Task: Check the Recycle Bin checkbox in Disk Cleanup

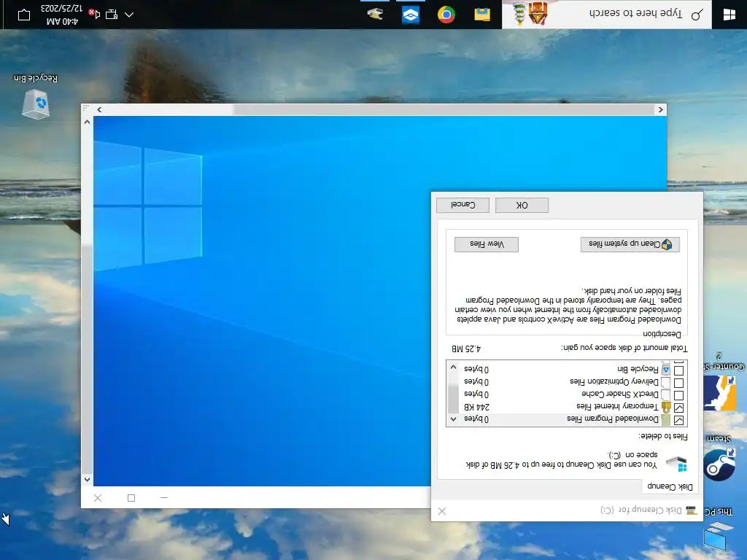Action: (679, 370)
